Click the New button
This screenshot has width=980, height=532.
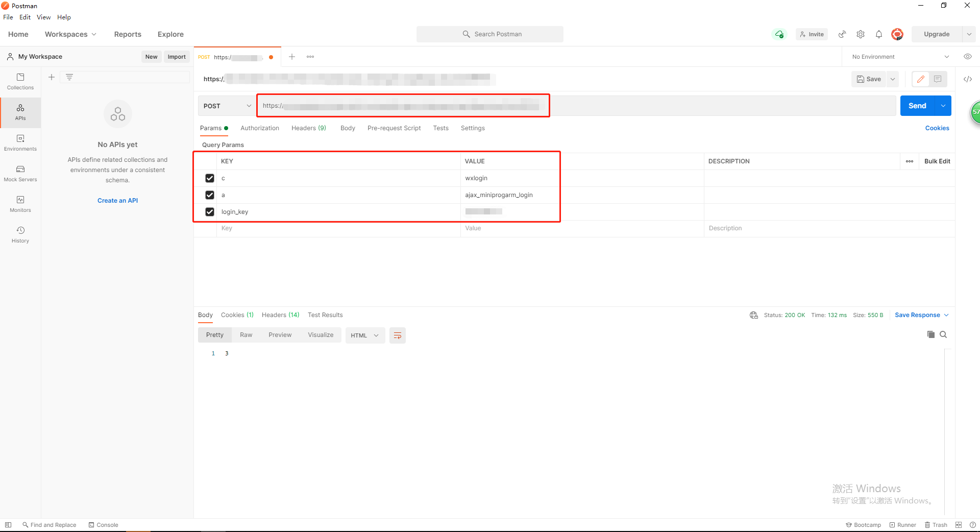[151, 57]
